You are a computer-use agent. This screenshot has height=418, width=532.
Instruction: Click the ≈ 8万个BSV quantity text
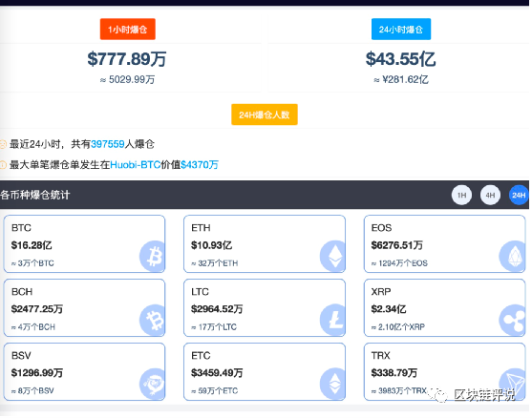coord(32,391)
